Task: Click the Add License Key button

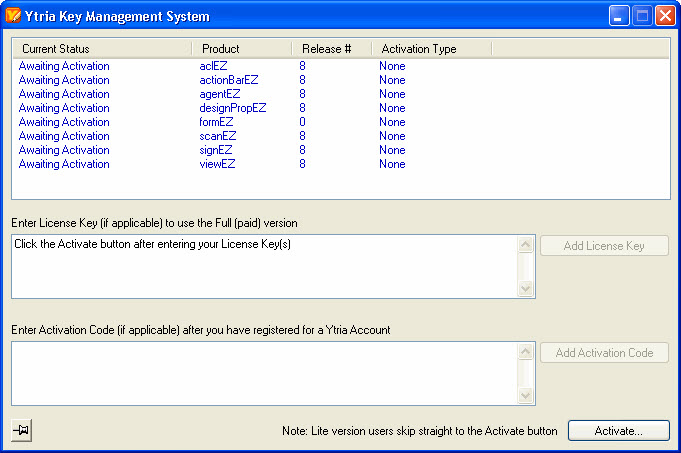Action: pyautogui.click(x=604, y=246)
